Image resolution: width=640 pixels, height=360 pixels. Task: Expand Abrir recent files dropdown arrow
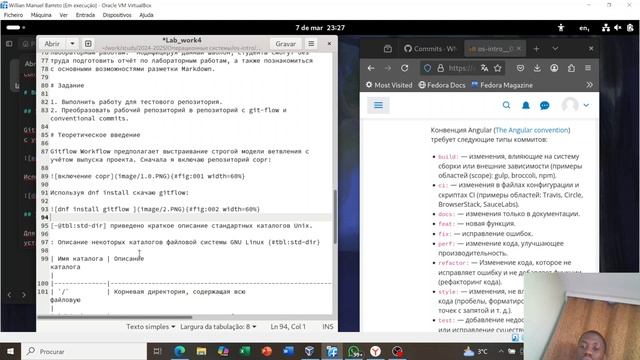(x=72, y=44)
